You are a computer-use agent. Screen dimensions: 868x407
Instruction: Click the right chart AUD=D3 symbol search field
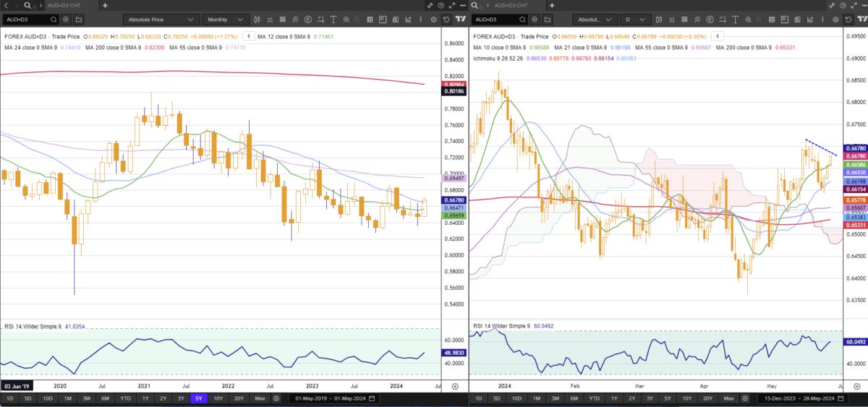(x=500, y=20)
